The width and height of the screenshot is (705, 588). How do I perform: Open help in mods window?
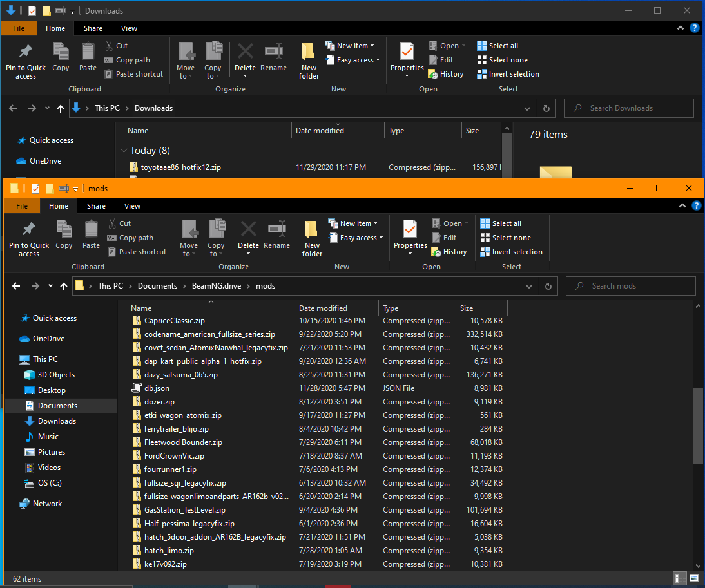[x=697, y=205]
